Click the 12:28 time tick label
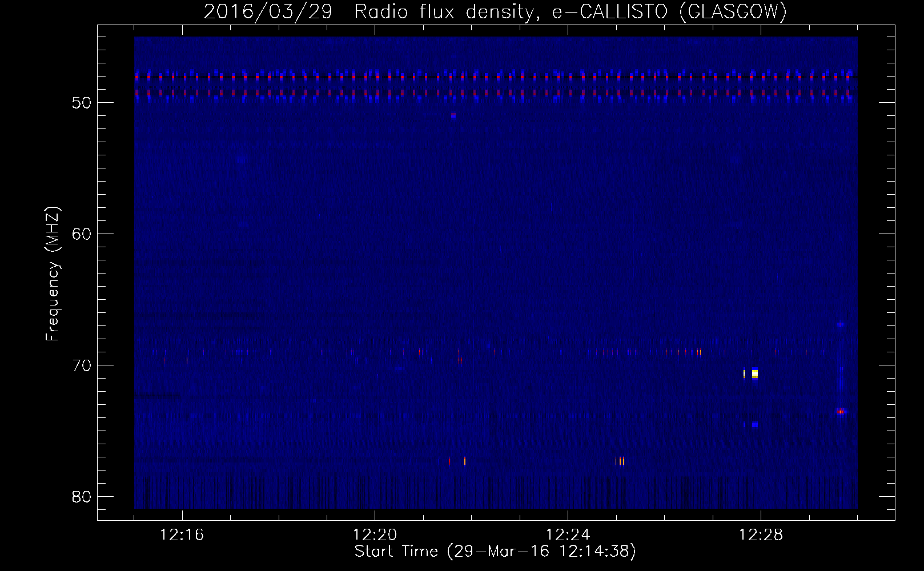The image size is (924, 571). [761, 535]
